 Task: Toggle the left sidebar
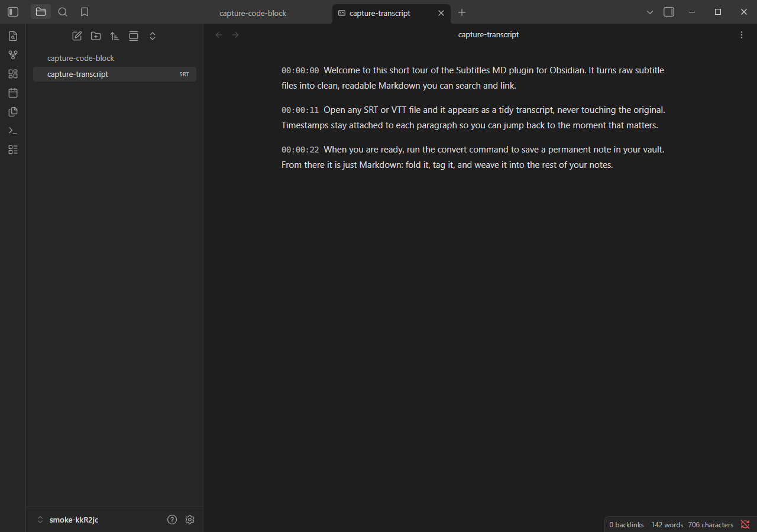click(x=13, y=12)
